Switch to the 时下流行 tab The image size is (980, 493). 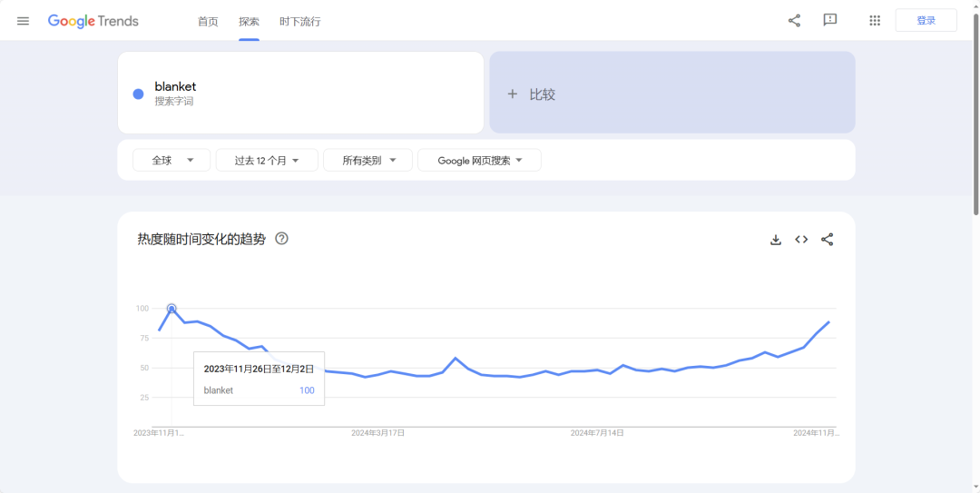click(300, 22)
